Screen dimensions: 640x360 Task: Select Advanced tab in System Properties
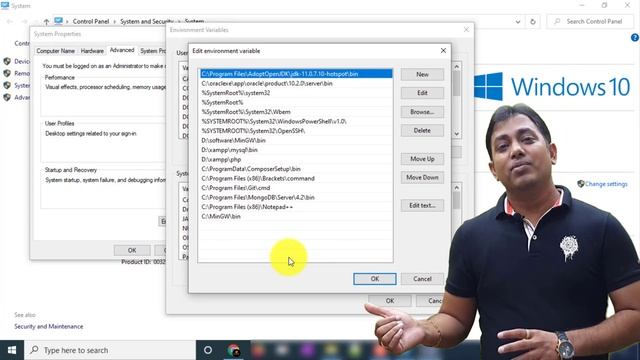pos(122,50)
